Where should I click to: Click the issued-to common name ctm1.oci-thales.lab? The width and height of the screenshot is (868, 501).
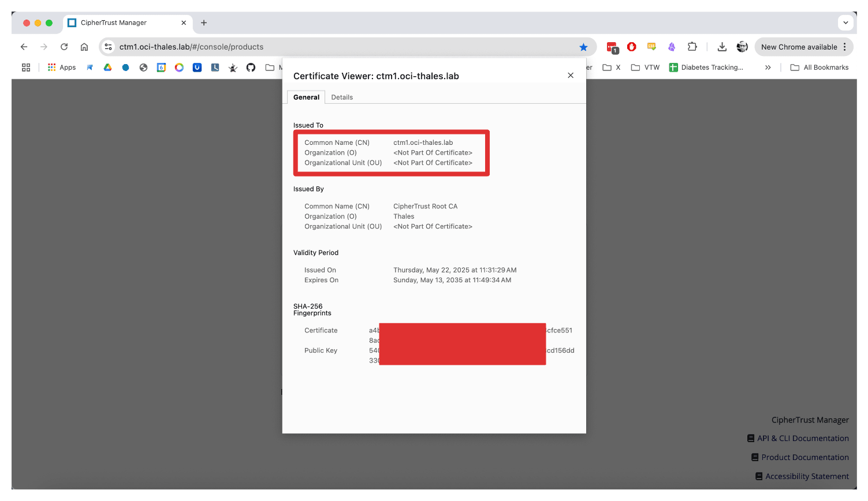tap(423, 143)
